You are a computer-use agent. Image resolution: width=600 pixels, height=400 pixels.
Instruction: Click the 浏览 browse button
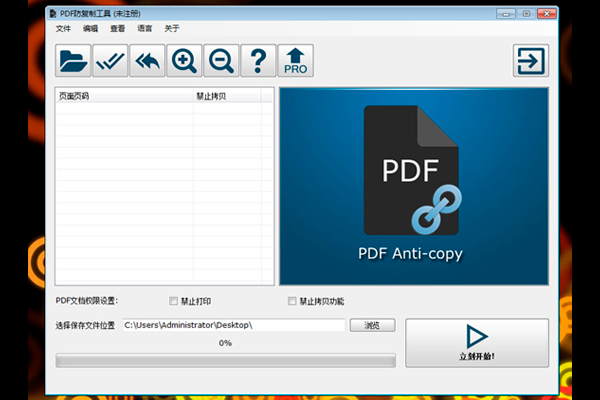coord(372,325)
